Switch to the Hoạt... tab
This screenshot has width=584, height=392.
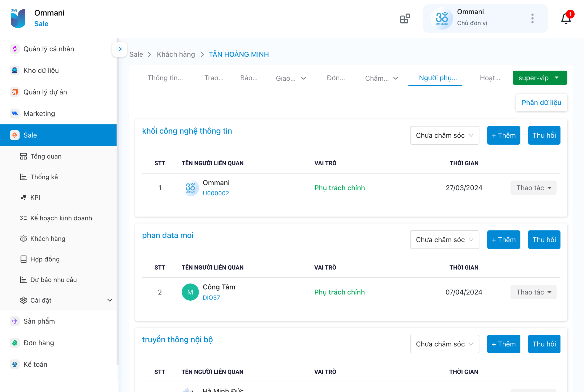490,78
